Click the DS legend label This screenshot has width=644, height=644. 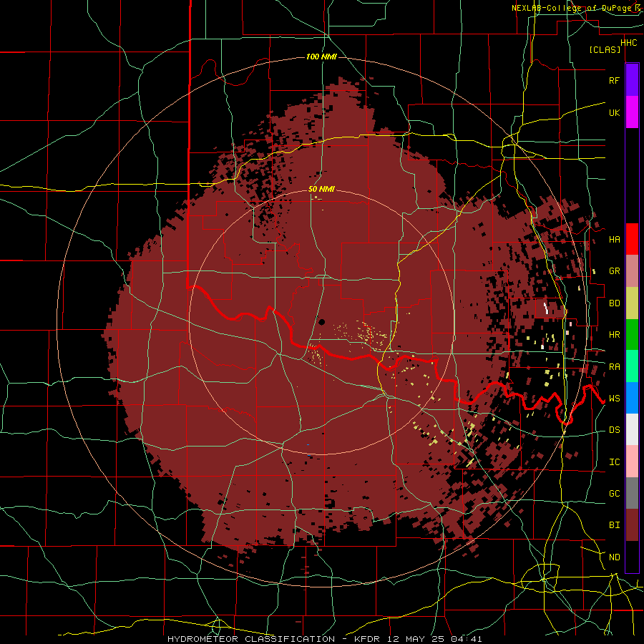(x=614, y=430)
